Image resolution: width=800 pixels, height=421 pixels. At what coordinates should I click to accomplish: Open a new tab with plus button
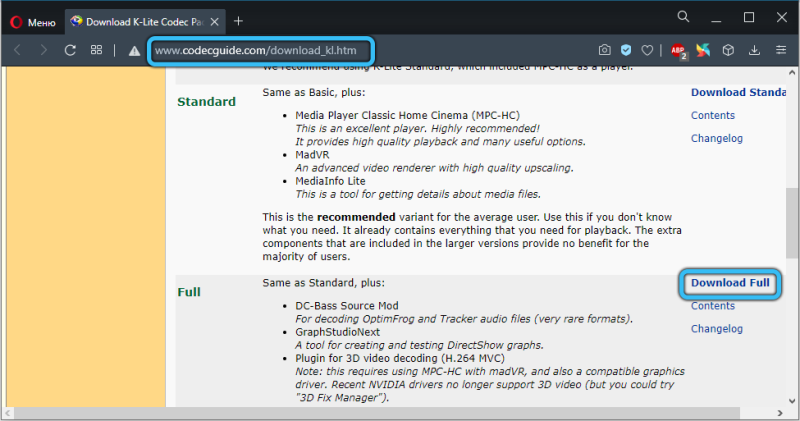tap(238, 21)
